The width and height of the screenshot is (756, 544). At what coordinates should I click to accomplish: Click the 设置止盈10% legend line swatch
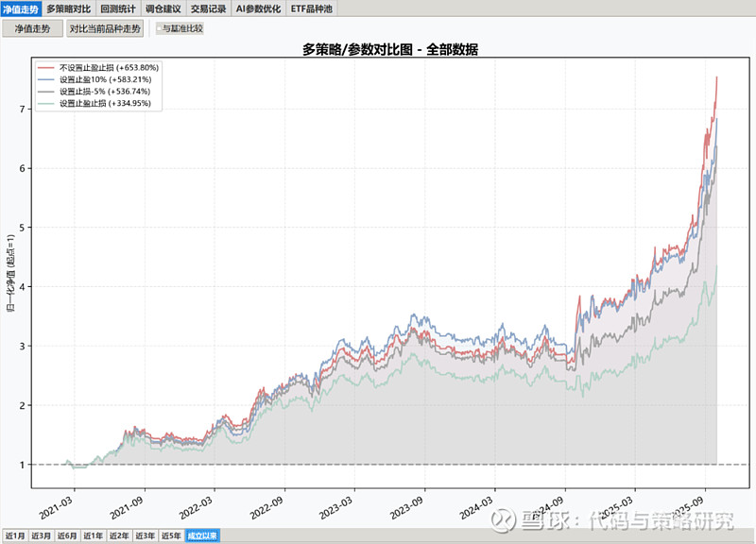click(x=46, y=80)
